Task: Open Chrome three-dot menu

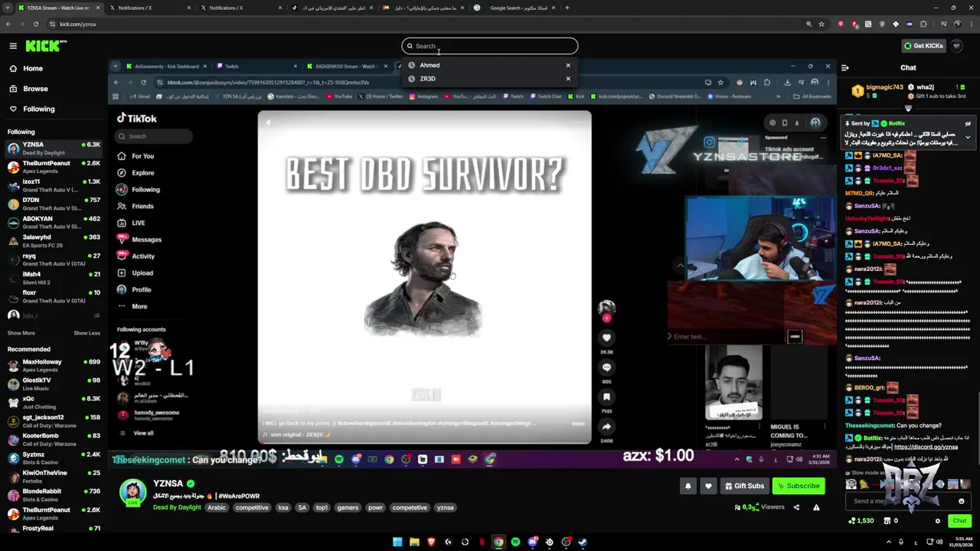Action: click(x=970, y=24)
